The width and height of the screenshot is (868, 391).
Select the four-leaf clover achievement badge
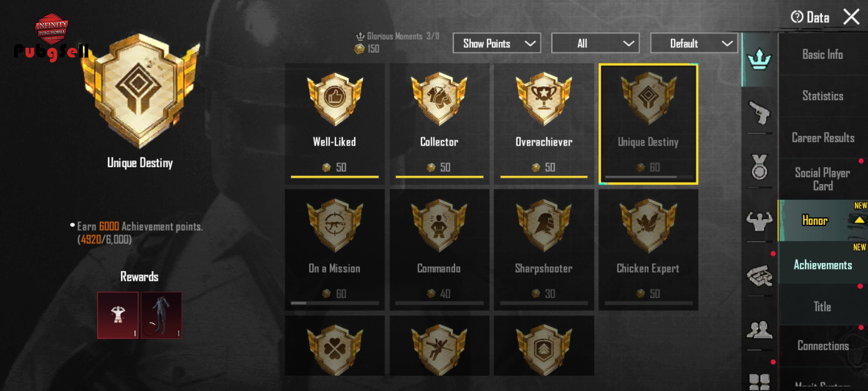coord(335,346)
